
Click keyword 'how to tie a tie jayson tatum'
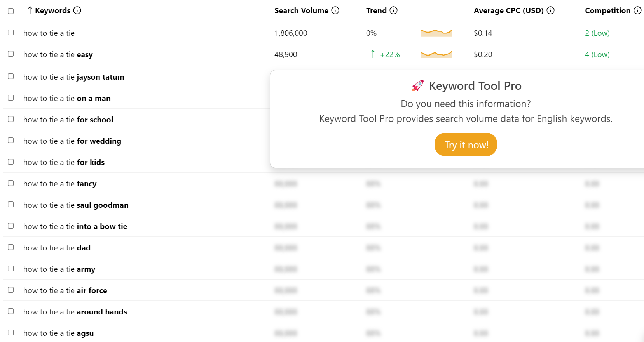pos(74,77)
